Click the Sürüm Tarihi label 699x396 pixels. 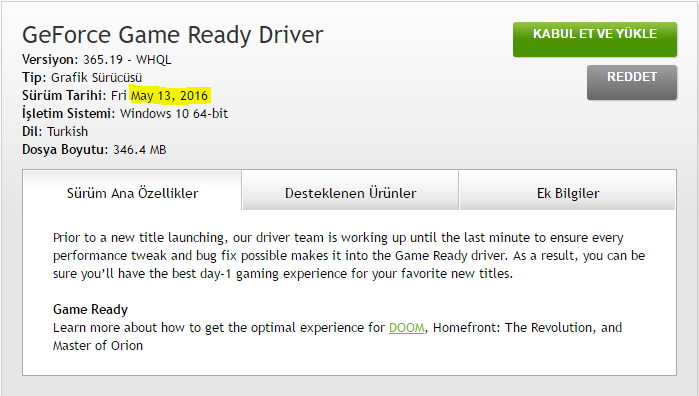pos(64,95)
